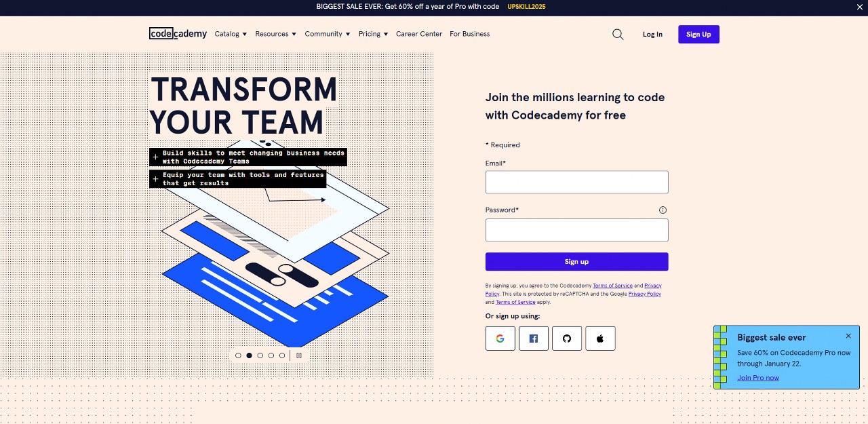Select second carousel slide dot

(x=249, y=355)
